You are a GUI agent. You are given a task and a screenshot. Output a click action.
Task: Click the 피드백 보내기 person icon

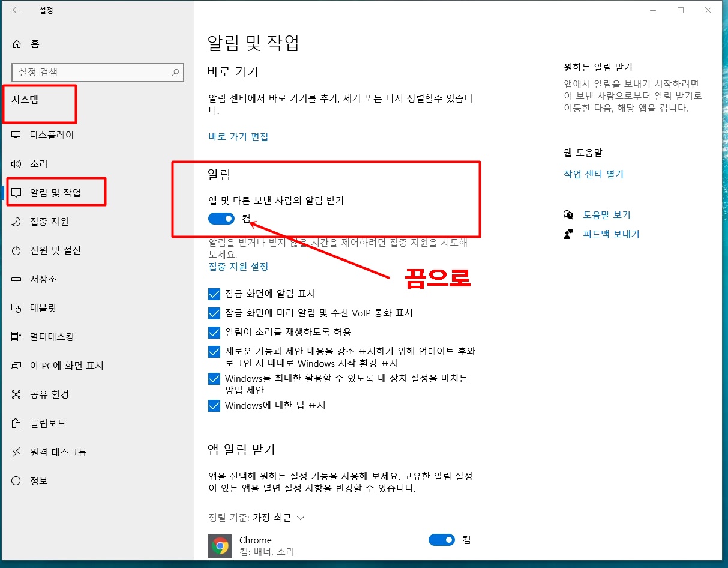click(568, 234)
